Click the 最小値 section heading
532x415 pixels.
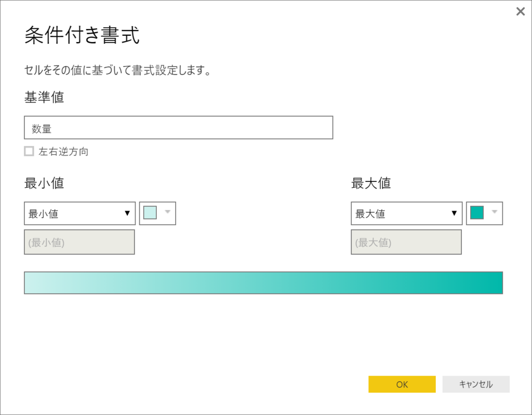click(44, 184)
